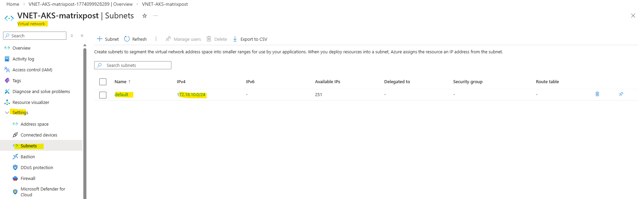644x199 pixels.
Task: Select all subnets with header checkbox
Action: click(103, 82)
